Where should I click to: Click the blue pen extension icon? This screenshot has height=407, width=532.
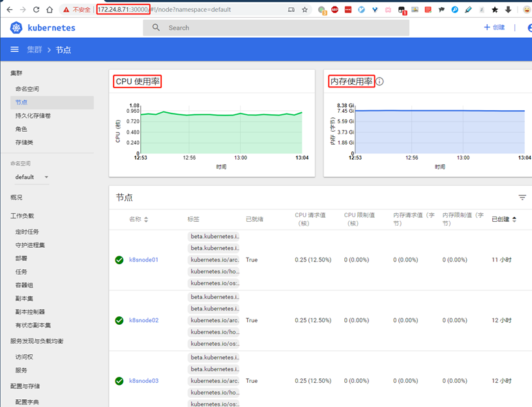(468, 10)
